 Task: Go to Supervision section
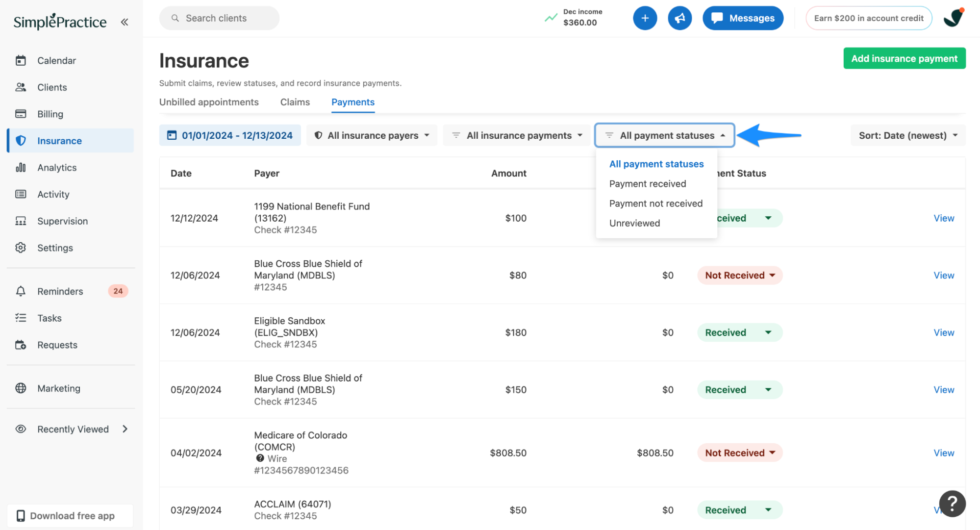point(62,221)
